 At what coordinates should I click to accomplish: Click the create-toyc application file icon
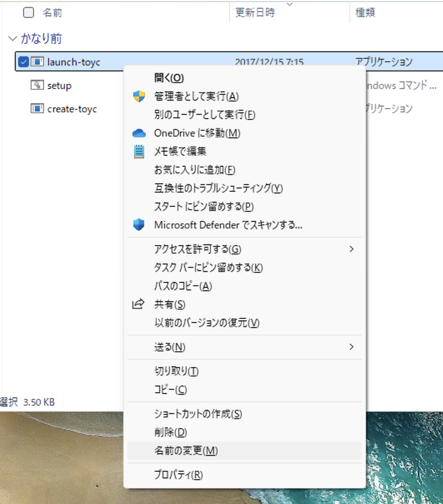[x=37, y=109]
